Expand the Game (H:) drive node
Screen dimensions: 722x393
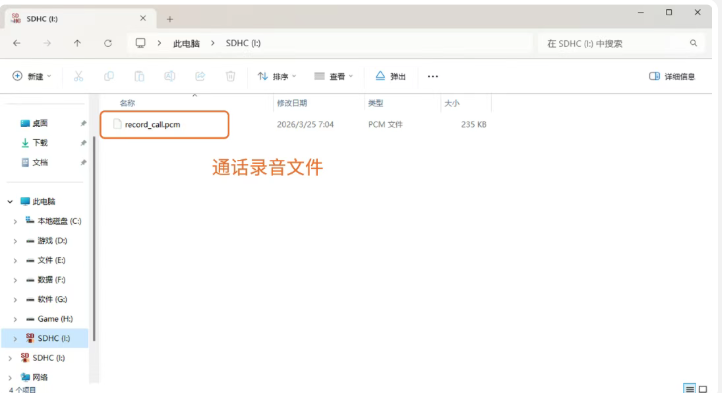(15, 319)
